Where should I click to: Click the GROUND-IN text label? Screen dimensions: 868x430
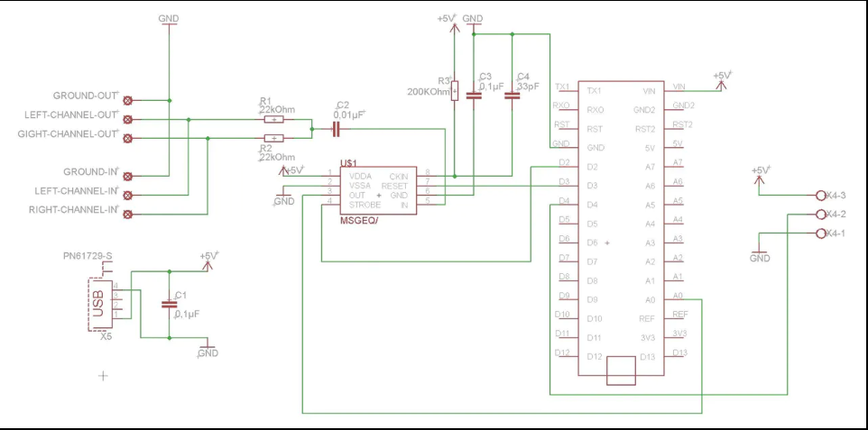click(x=91, y=171)
